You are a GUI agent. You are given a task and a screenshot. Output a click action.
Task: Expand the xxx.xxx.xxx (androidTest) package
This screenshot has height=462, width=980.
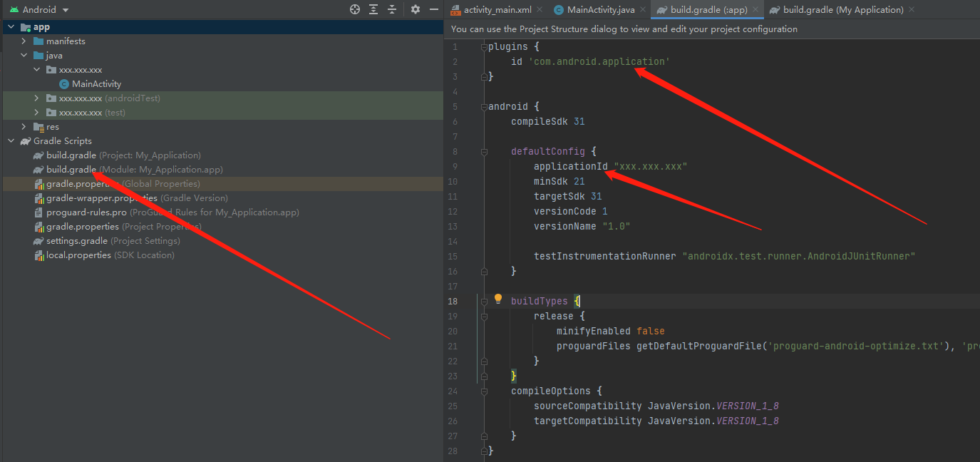click(x=37, y=98)
